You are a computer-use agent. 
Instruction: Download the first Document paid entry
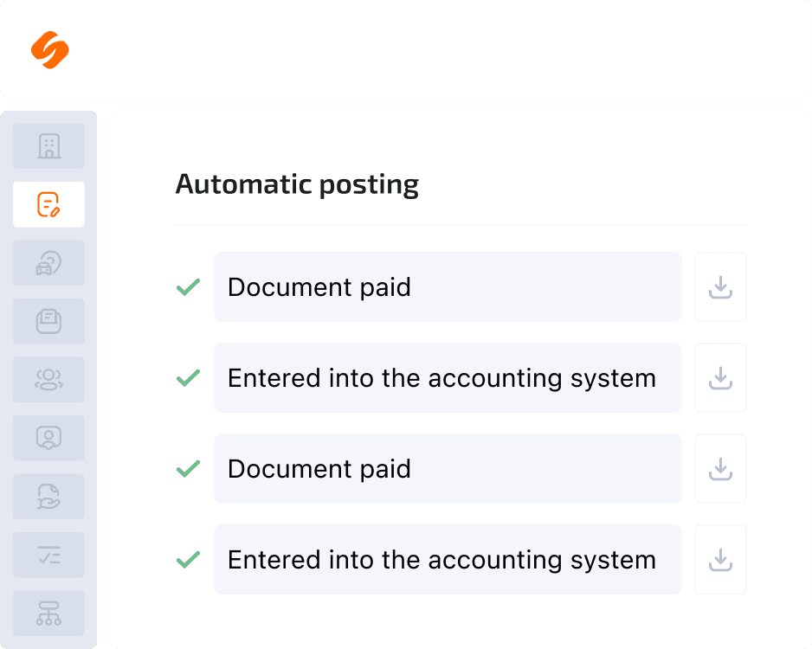point(720,287)
